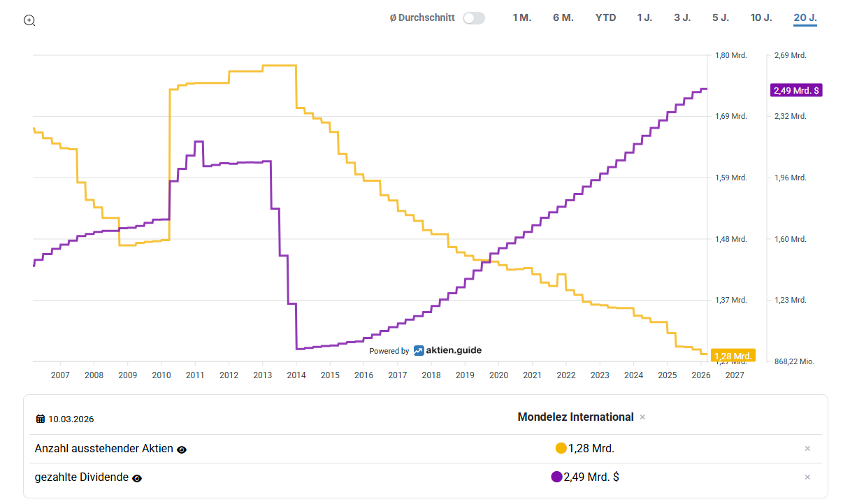Toggle the Ø Durchschnitt switch
Viewport: 843px width, 504px height.
tap(473, 18)
